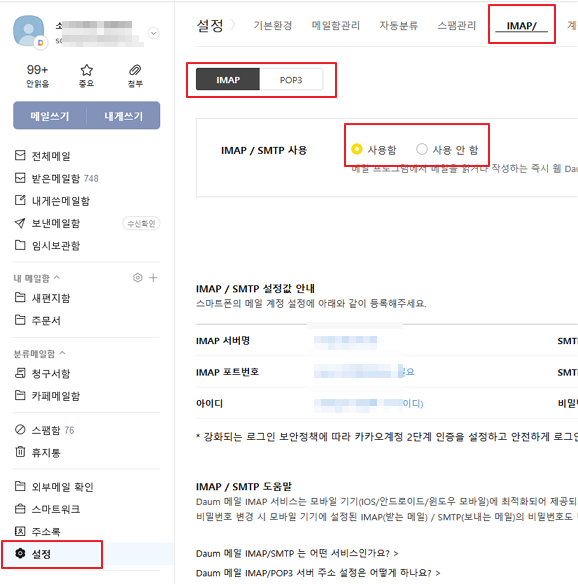
Task: Click 'IMAP 포트번호' row label
Action: click(x=227, y=372)
